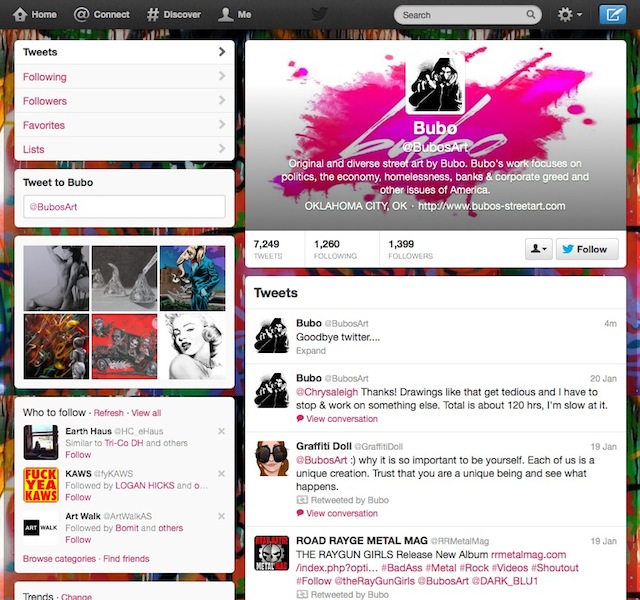Go to Home in navigation bar

tap(34, 15)
